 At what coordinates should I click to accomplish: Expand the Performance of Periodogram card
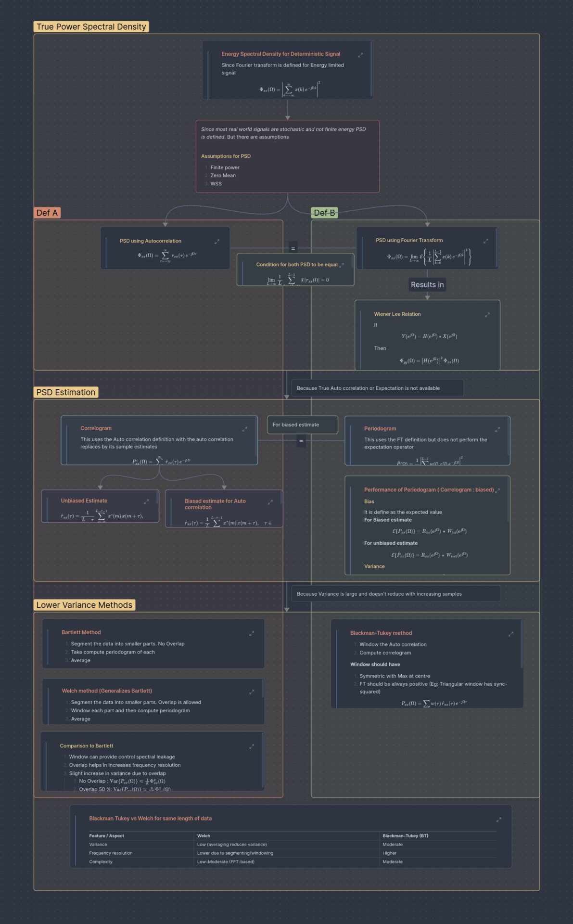tap(497, 491)
